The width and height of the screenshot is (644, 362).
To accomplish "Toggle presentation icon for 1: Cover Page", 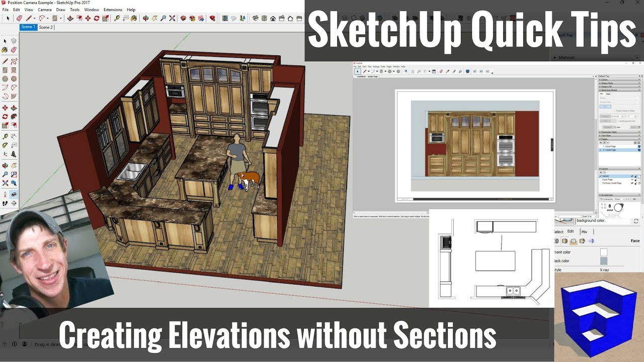I will 639,146.
